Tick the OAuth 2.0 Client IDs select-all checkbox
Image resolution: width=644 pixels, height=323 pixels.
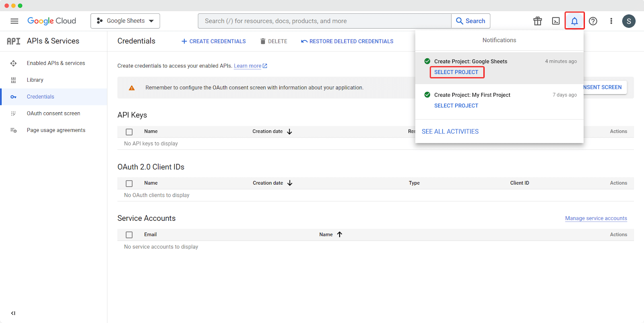tap(129, 183)
